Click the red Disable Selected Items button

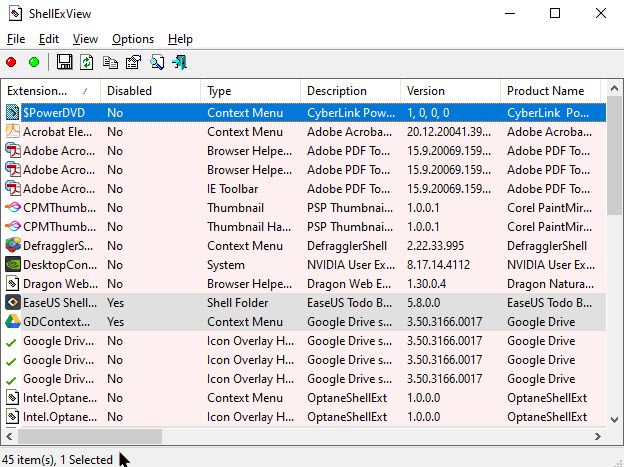pos(11,63)
